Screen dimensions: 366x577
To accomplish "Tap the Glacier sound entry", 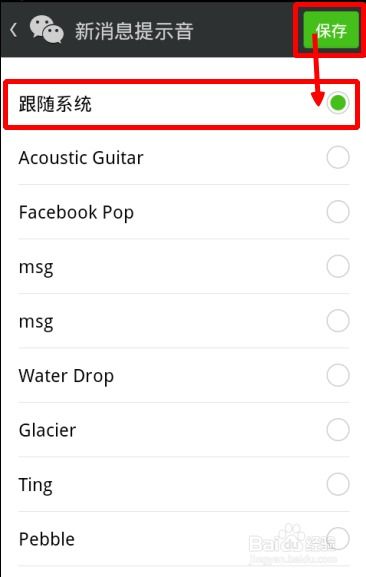I will click(184, 430).
